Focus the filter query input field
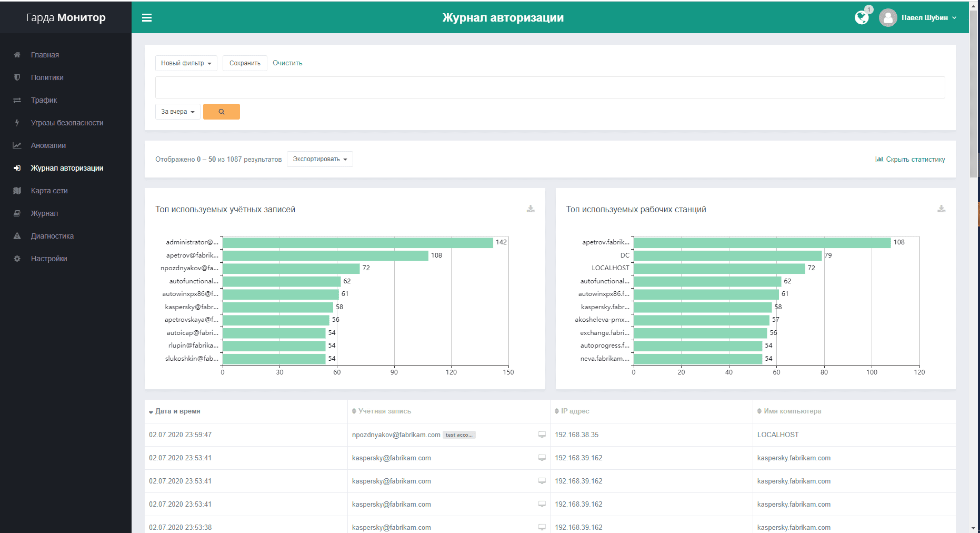Image resolution: width=980 pixels, height=533 pixels. pos(549,87)
